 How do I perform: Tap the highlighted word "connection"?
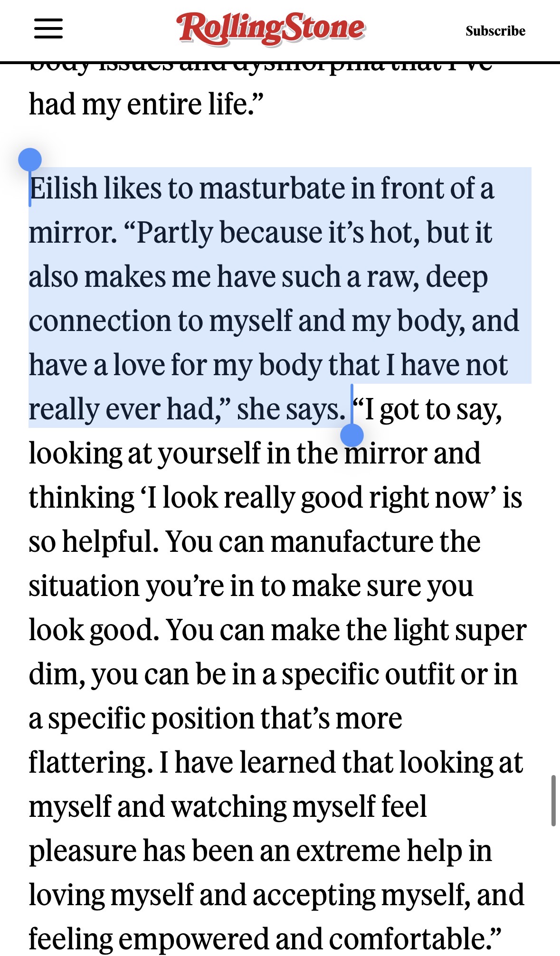tap(100, 321)
